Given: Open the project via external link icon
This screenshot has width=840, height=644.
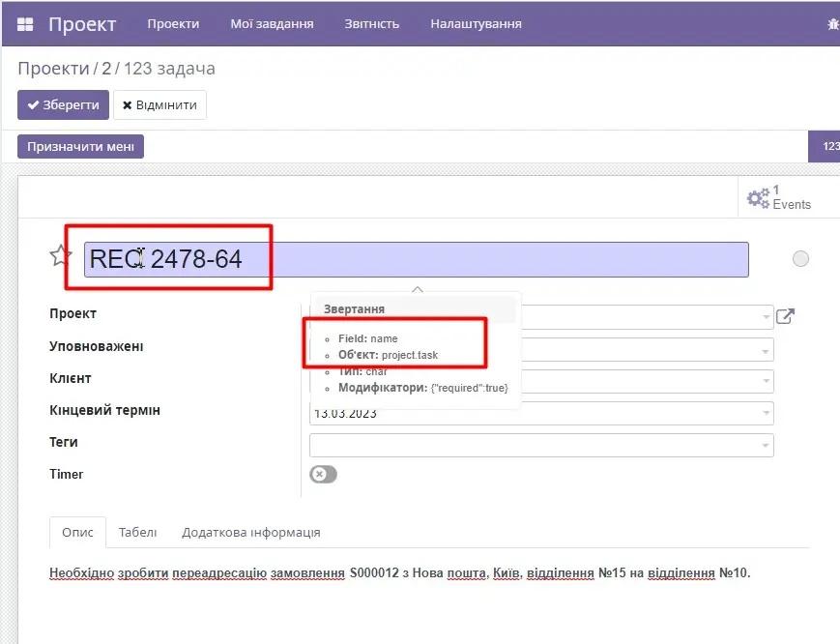Looking at the screenshot, I should point(785,314).
